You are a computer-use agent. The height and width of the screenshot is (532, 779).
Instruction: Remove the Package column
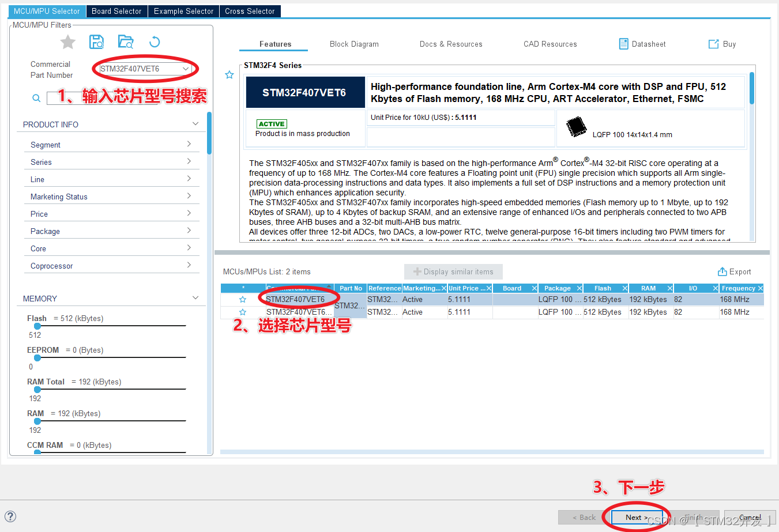(579, 288)
